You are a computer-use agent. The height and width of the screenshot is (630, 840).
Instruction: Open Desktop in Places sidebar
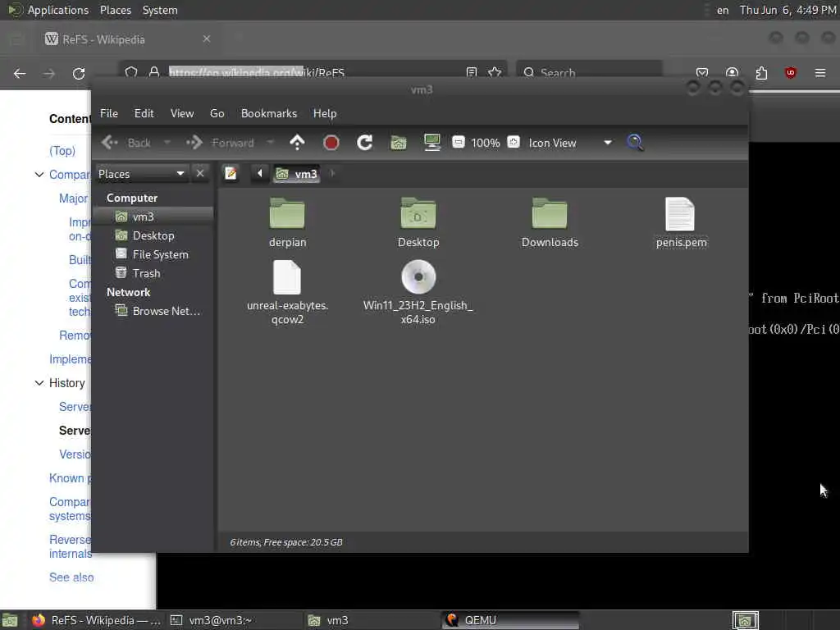coord(153,235)
